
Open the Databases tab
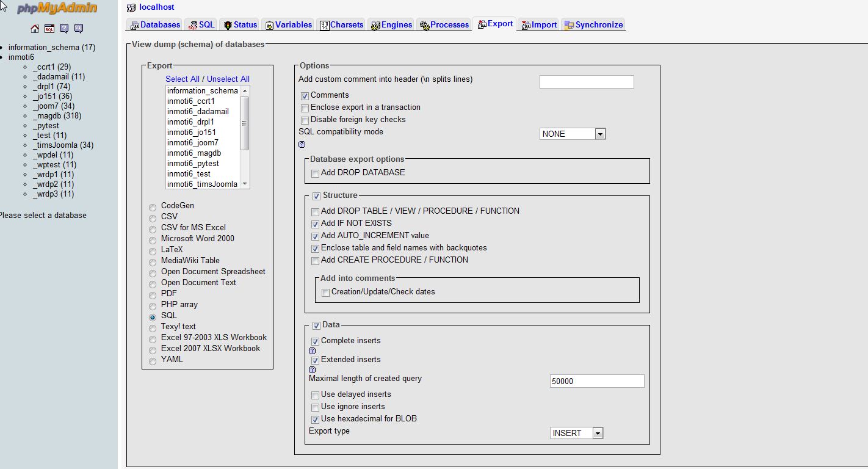(155, 25)
